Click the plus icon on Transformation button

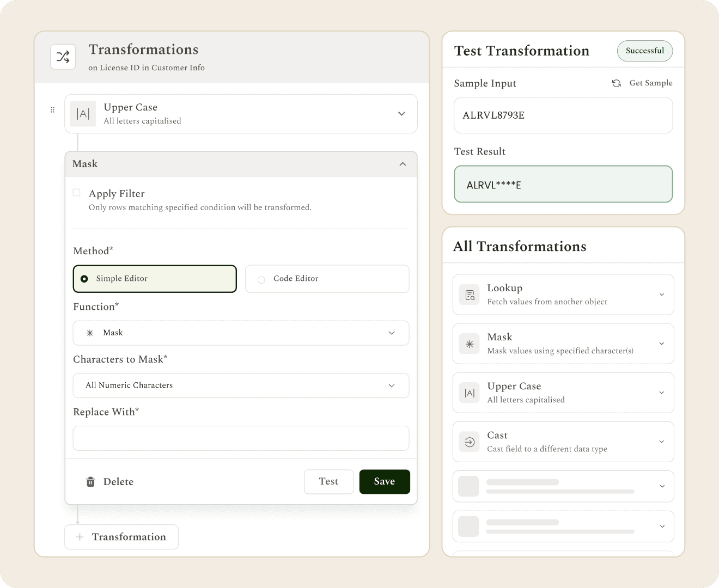click(x=80, y=537)
